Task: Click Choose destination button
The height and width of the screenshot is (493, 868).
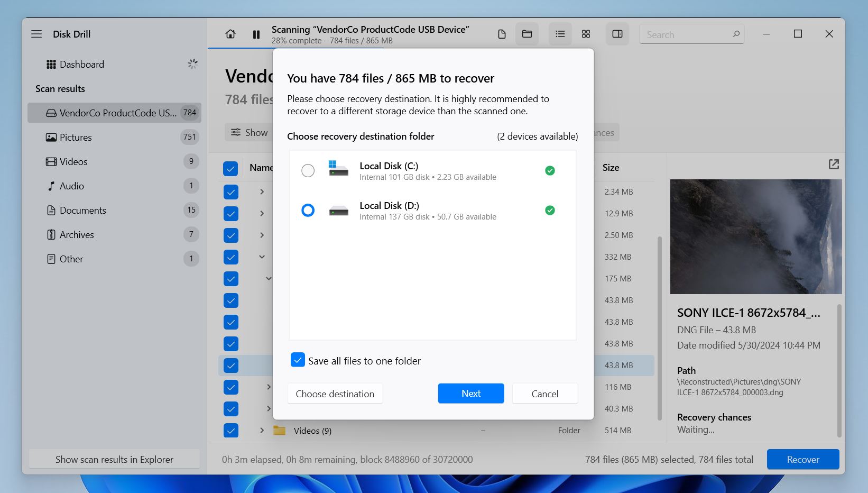Action: point(335,394)
